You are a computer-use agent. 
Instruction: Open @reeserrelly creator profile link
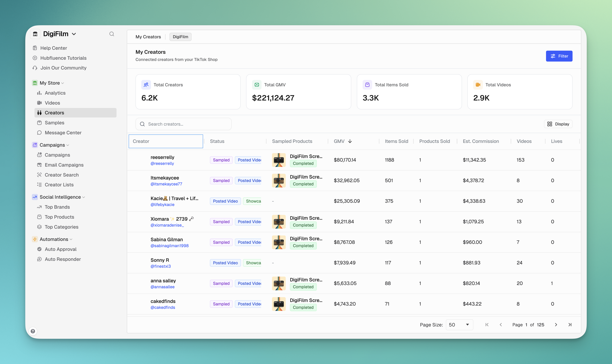pos(162,163)
